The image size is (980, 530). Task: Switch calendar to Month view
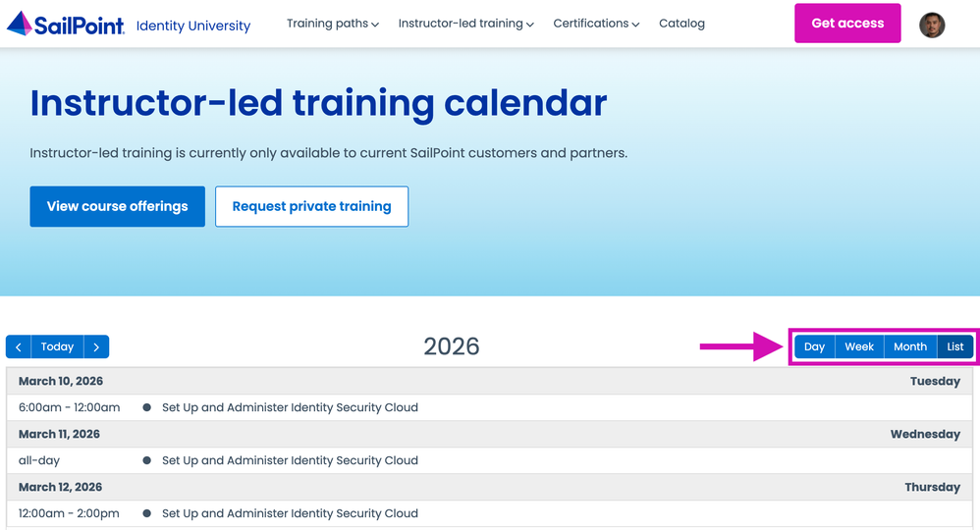[910, 346]
